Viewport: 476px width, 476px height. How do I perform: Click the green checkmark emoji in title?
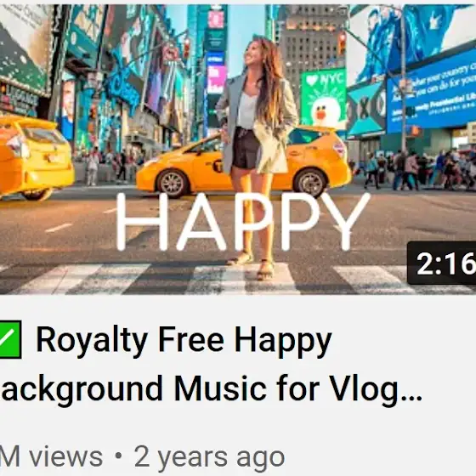point(10,339)
